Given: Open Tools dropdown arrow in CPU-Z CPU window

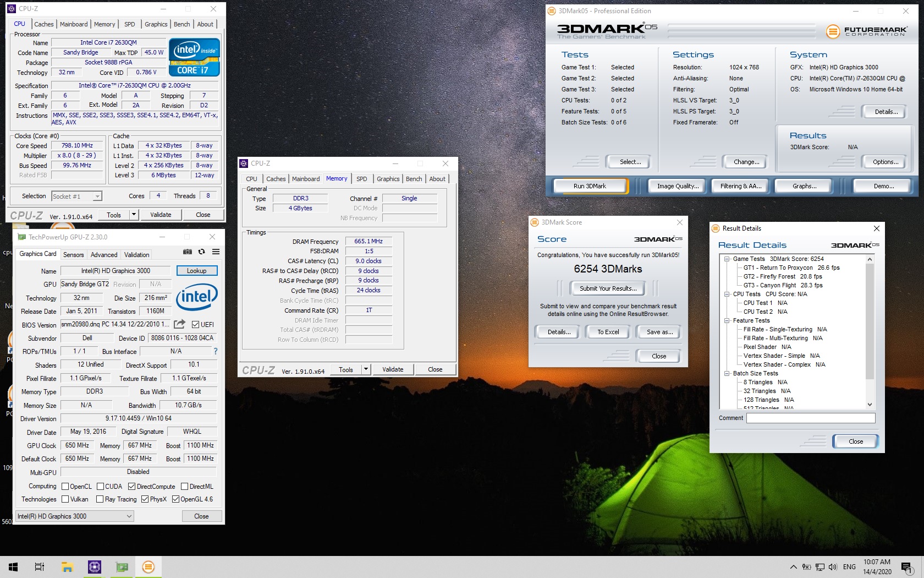Looking at the screenshot, I should (134, 215).
